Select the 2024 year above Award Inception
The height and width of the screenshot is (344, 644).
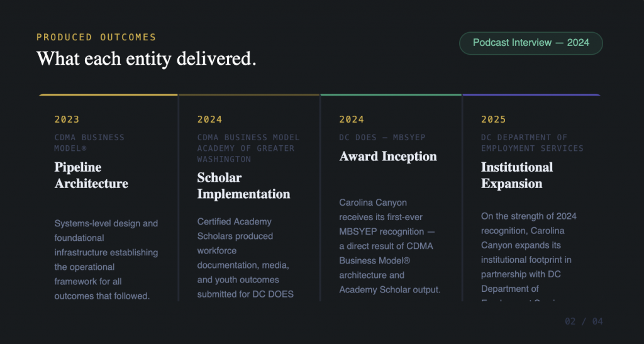point(352,119)
